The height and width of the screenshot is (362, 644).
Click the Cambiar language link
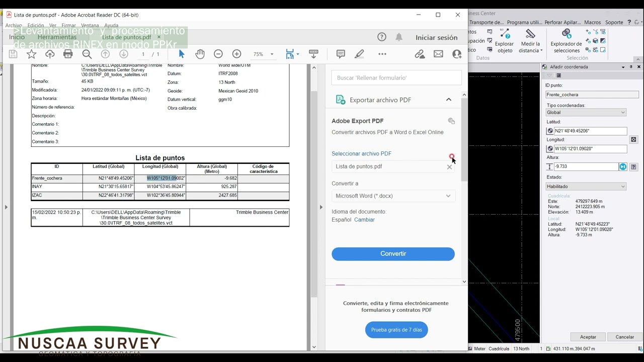[x=364, y=220]
